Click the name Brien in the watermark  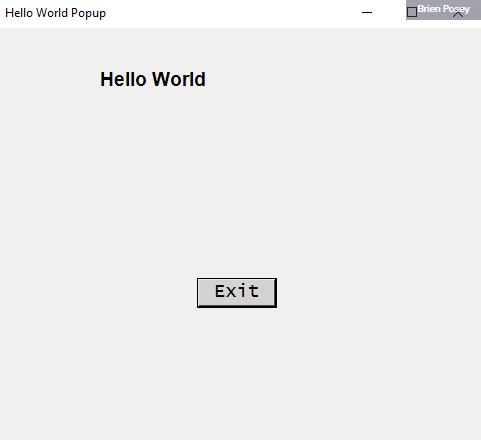(429, 9)
